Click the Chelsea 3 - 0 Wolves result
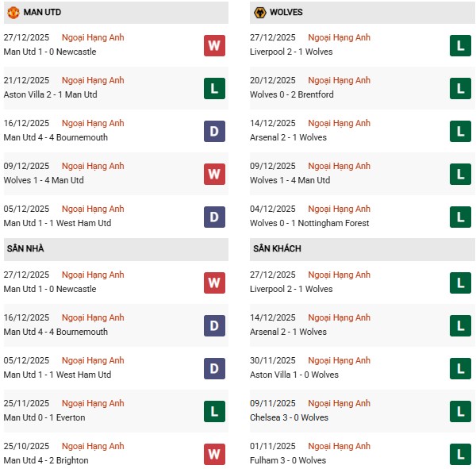 pos(289,418)
